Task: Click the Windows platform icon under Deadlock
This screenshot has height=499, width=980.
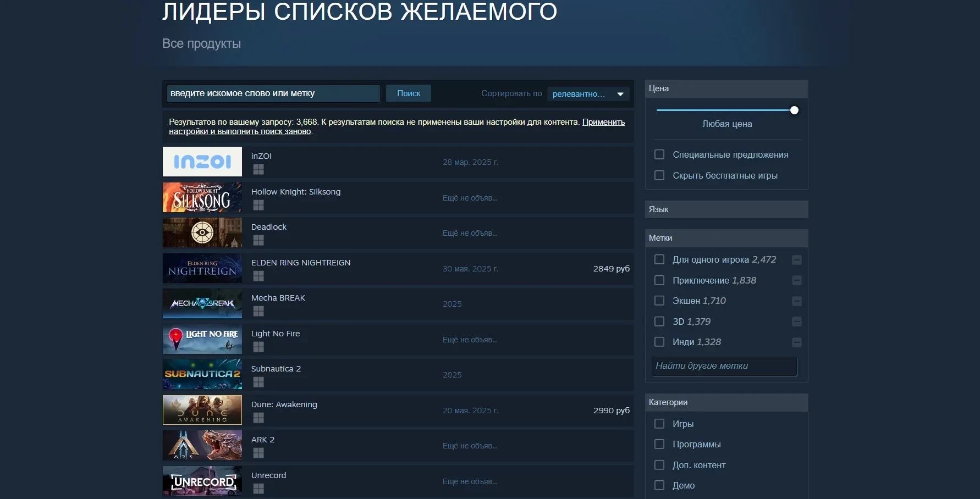Action: (x=258, y=240)
